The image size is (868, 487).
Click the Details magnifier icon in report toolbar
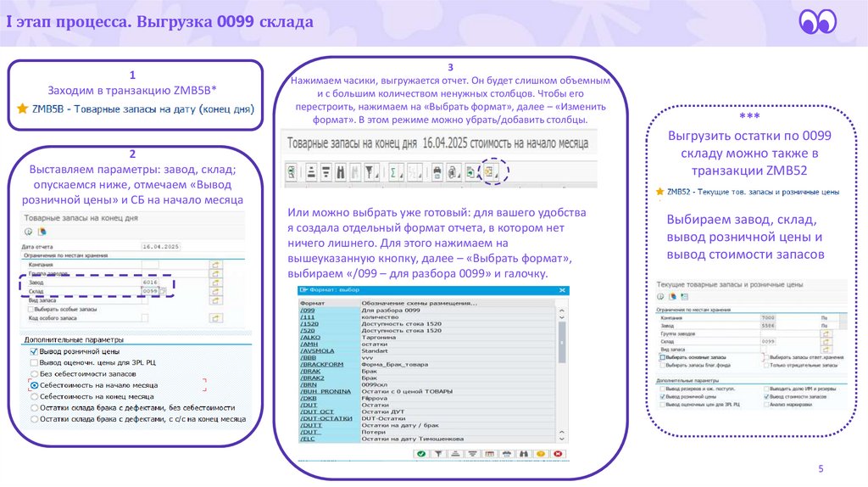[x=292, y=171]
